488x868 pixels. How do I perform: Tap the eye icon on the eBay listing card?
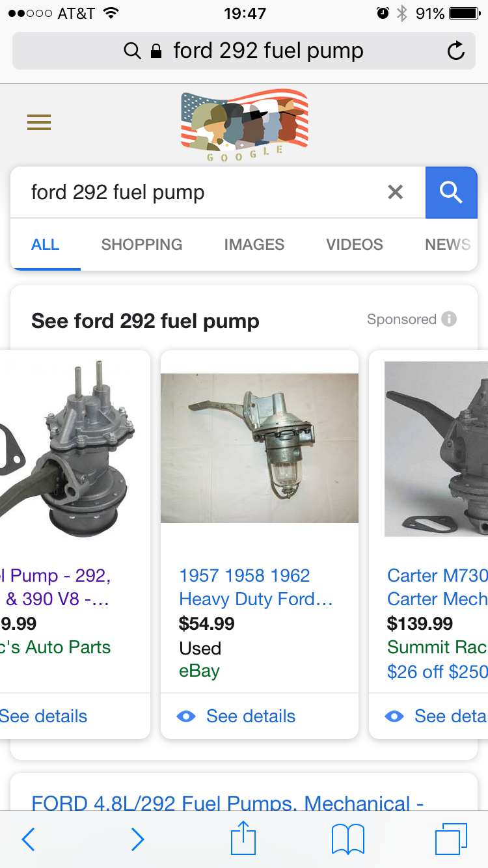click(x=186, y=716)
